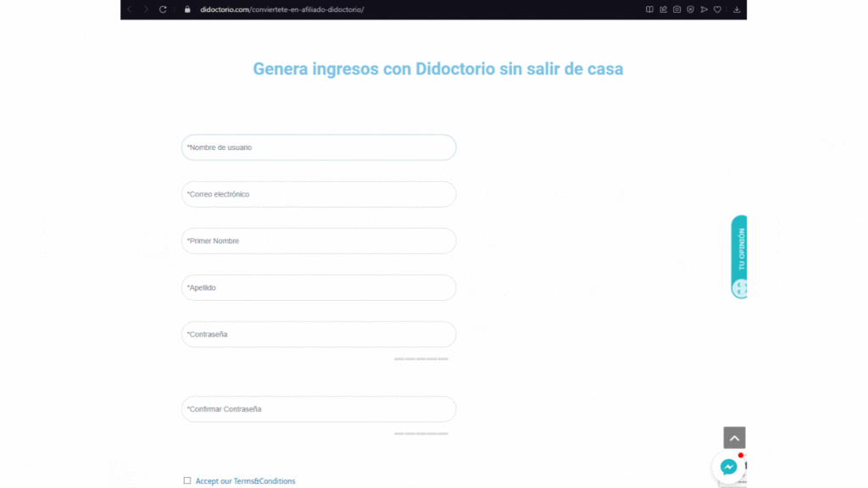Image resolution: width=868 pixels, height=488 pixels.
Task: Click the send arrow icon in toolbar
Action: coord(704,9)
